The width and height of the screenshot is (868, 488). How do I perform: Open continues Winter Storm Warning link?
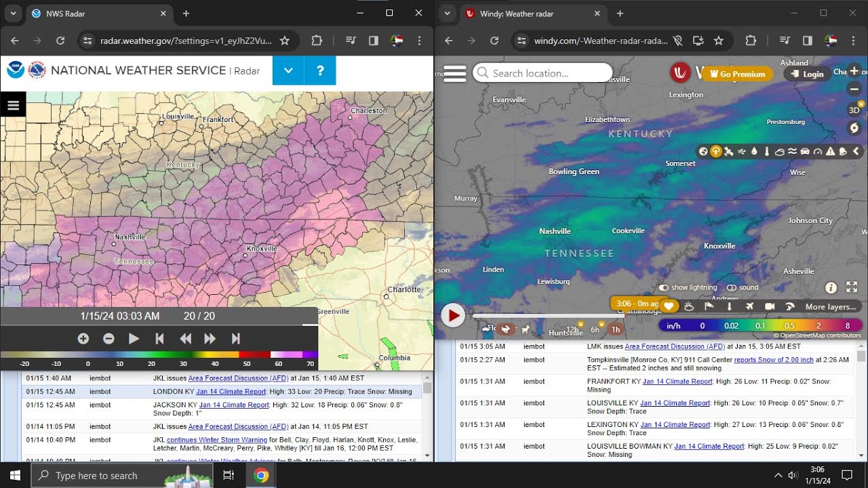pos(217,440)
